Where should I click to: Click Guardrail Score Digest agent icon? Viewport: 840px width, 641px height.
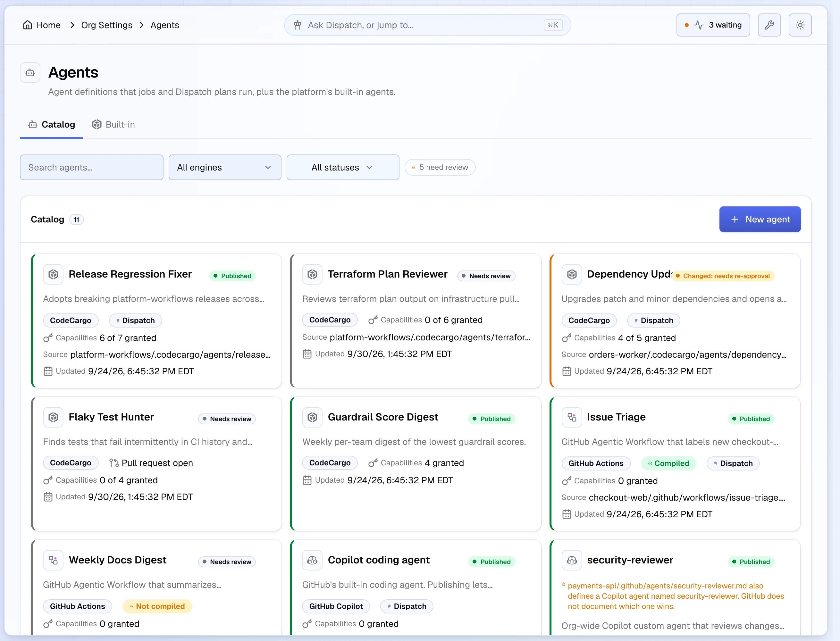tap(312, 417)
